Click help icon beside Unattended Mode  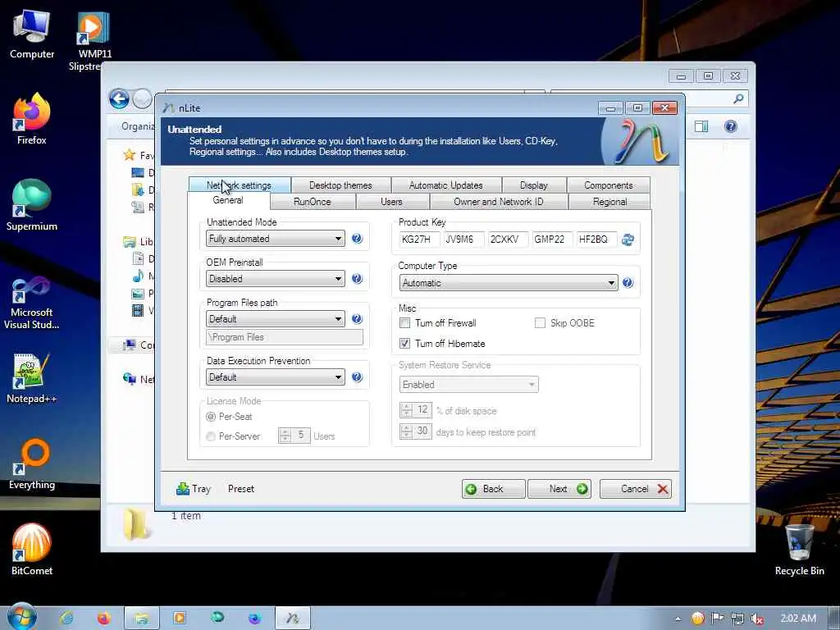(357, 239)
